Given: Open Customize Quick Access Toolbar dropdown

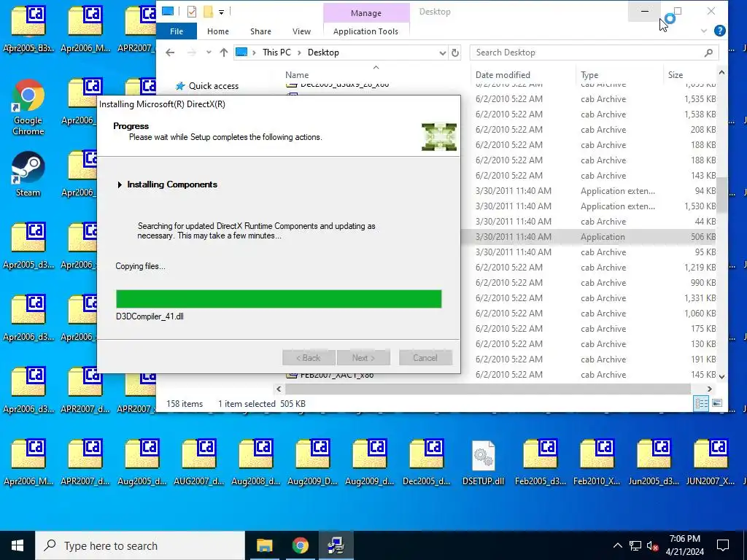Looking at the screenshot, I should tap(222, 12).
